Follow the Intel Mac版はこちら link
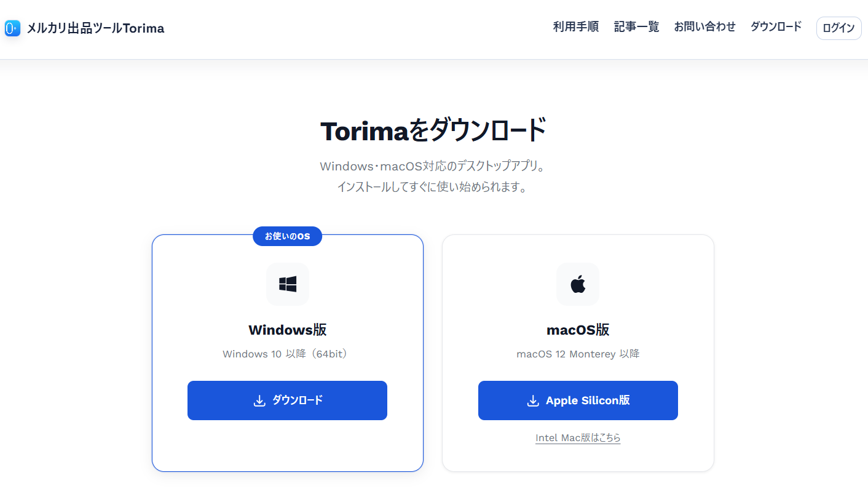The image size is (868, 502). [x=578, y=438]
